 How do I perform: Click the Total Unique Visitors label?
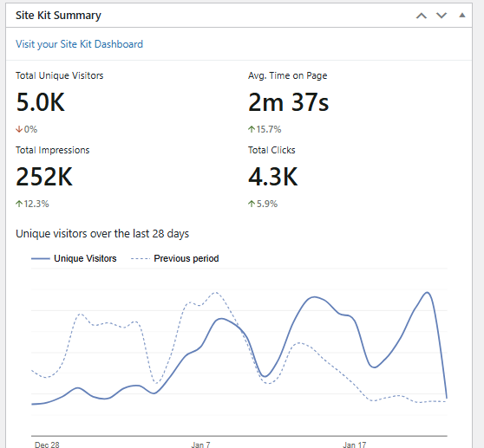point(60,75)
